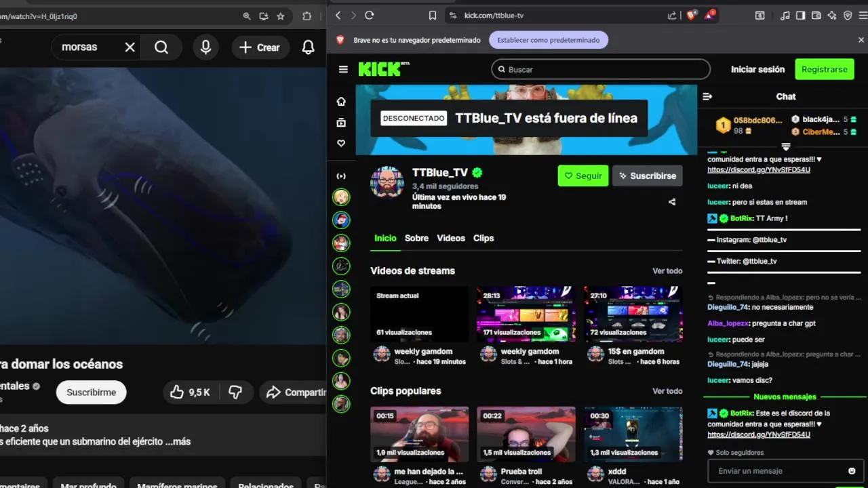The height and width of the screenshot is (488, 868).
Task: Select the 'Mar profundo' YouTube chip
Action: pyautogui.click(x=88, y=486)
